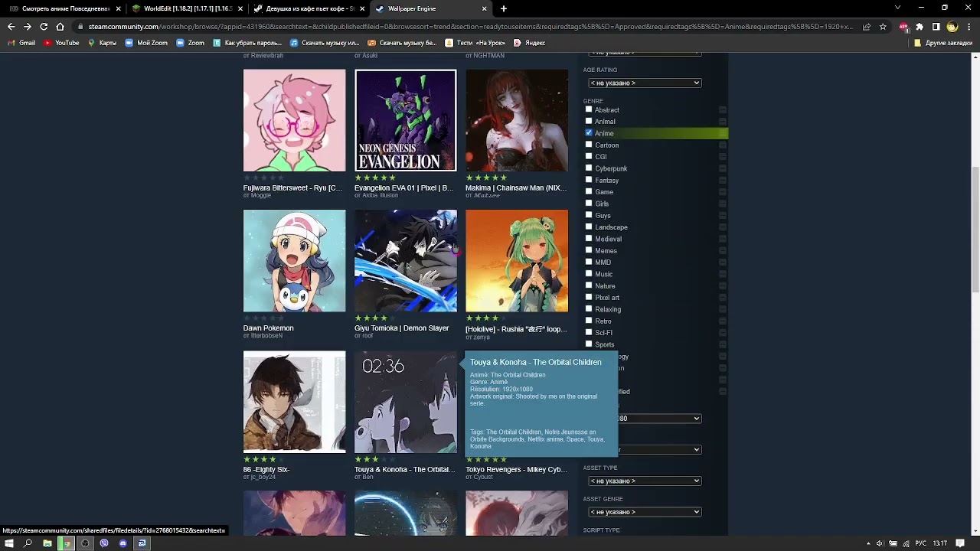Viewport: 980px width, 551px height.
Task: Bookmark this page with the star icon
Action: pos(883,27)
